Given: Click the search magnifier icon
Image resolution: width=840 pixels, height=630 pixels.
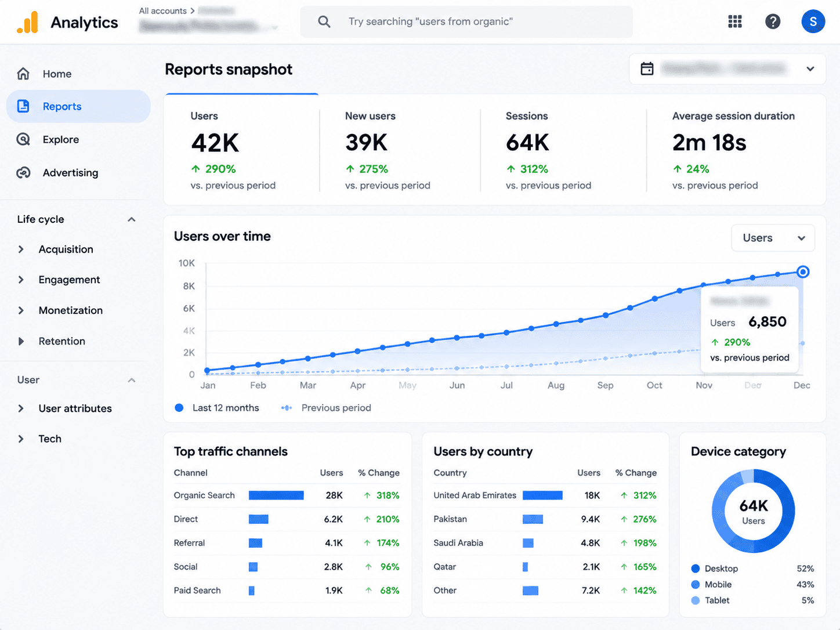Looking at the screenshot, I should (x=324, y=21).
